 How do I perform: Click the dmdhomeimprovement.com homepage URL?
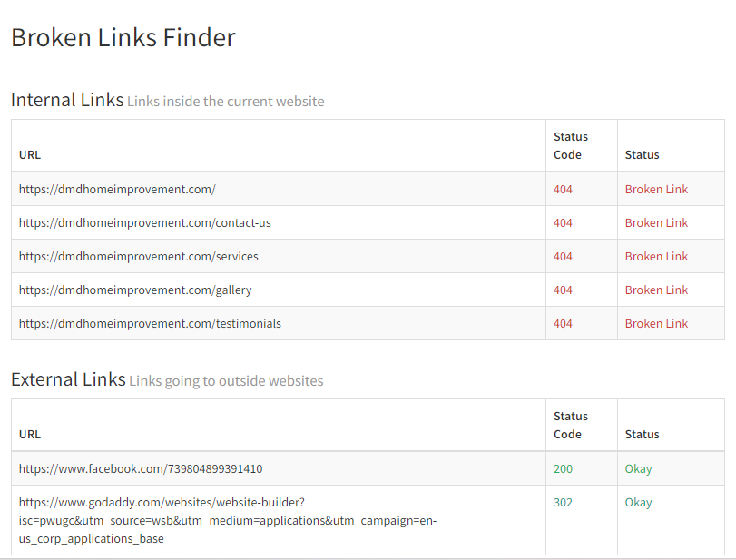(117, 190)
